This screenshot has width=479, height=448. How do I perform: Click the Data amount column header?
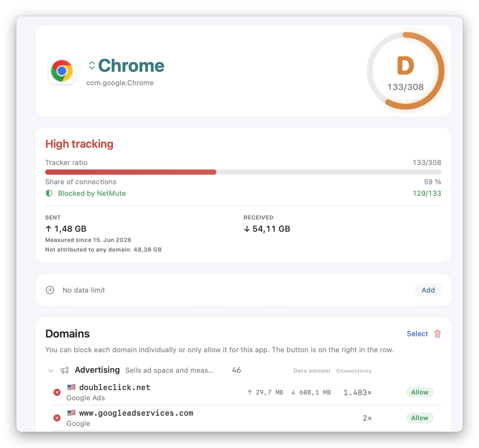pyautogui.click(x=312, y=371)
